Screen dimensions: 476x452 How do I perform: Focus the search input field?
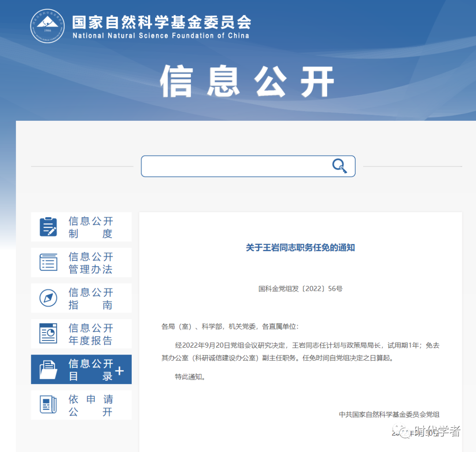click(x=248, y=166)
